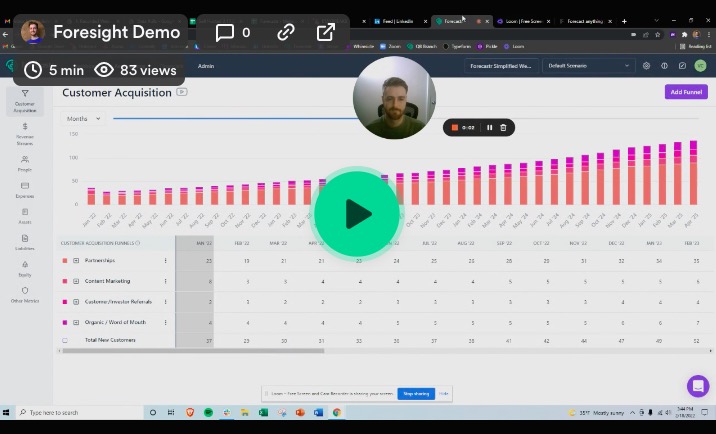Click the Organic / Word of Mouth swatch
The width and height of the screenshot is (716, 434).
[x=65, y=322]
